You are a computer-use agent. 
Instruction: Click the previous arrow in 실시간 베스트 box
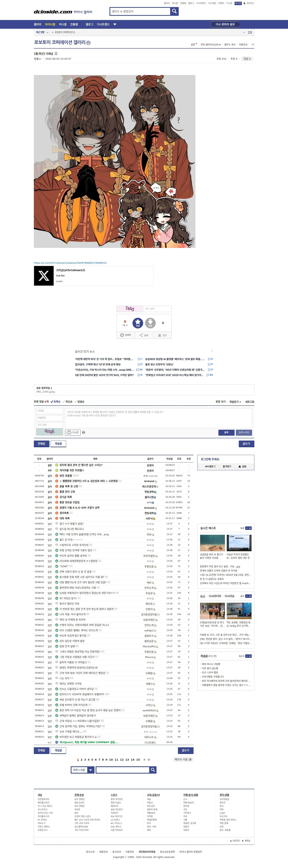247,528
